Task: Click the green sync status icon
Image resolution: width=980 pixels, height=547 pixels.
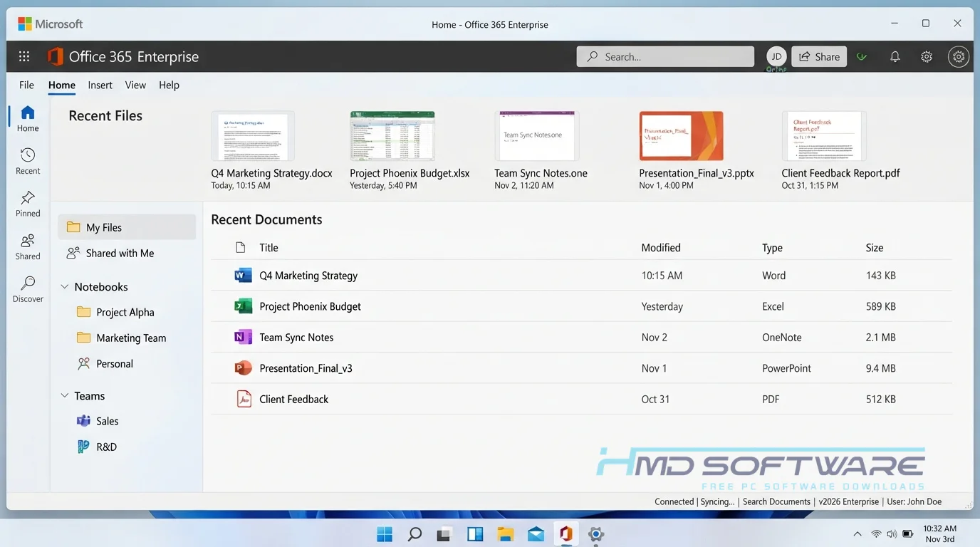Action: pyautogui.click(x=862, y=57)
